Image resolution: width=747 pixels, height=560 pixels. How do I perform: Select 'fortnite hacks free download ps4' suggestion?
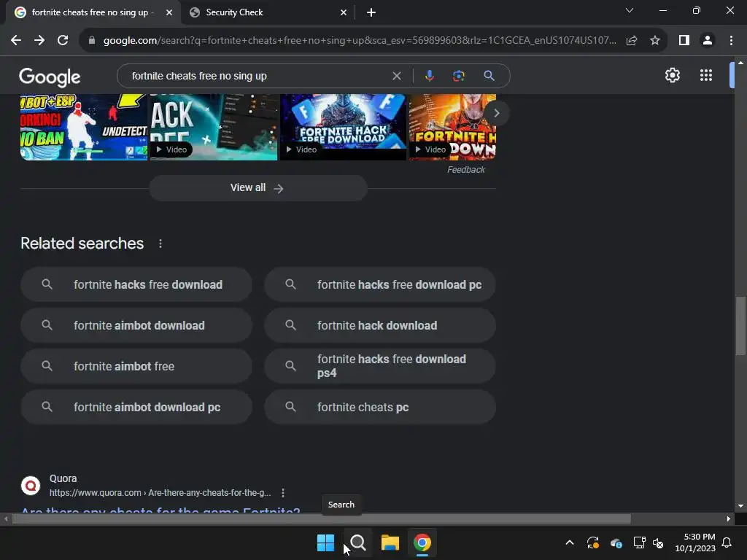pos(380,366)
